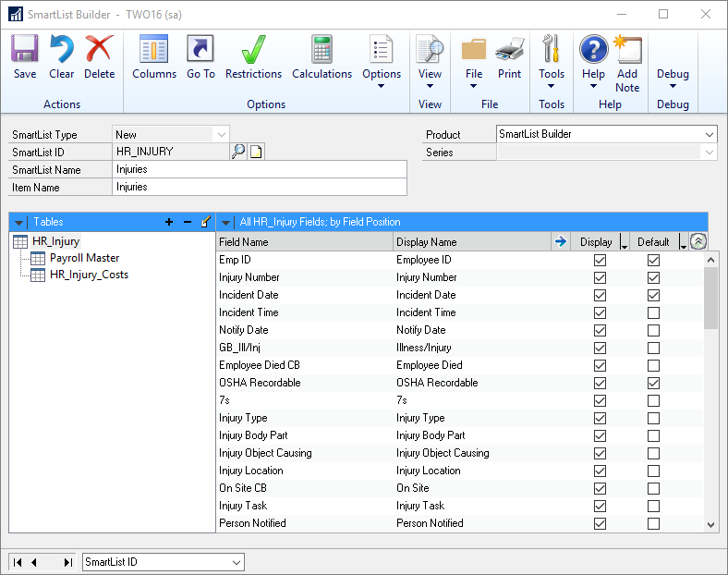Click the blue arrow column header icon
The width and height of the screenshot is (728, 575).
[561, 241]
